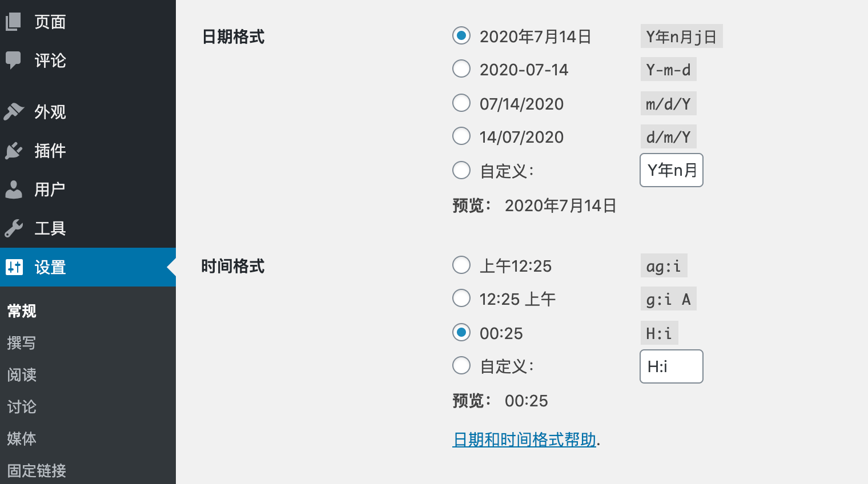Click the custom date format text field
The width and height of the screenshot is (868, 484).
pos(671,170)
